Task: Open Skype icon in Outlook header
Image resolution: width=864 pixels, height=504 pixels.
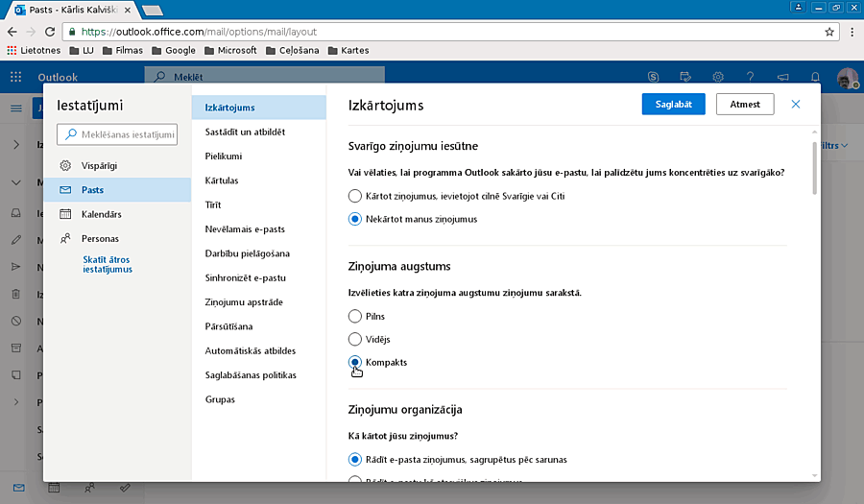Action: click(x=653, y=77)
